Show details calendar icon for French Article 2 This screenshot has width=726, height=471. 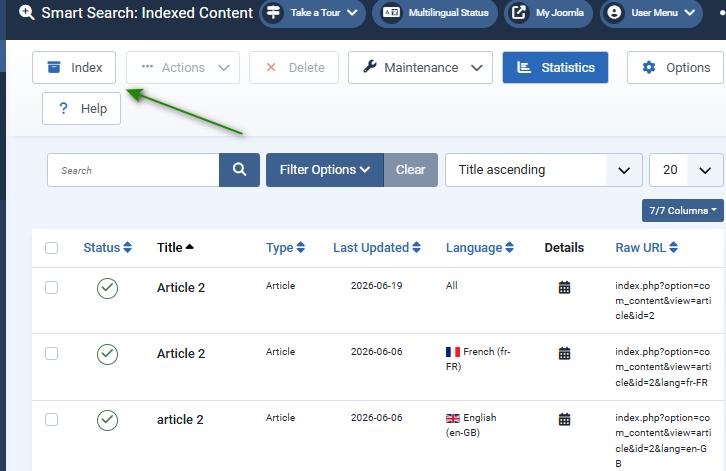(x=564, y=354)
